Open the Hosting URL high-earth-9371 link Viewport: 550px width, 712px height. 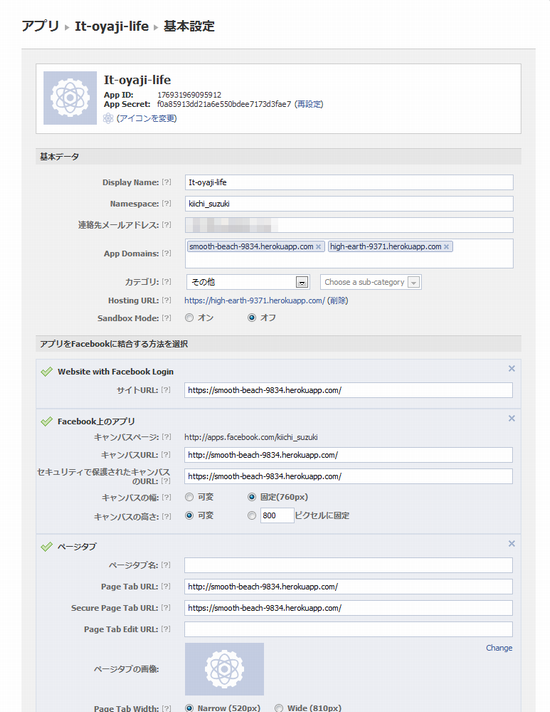(254, 301)
